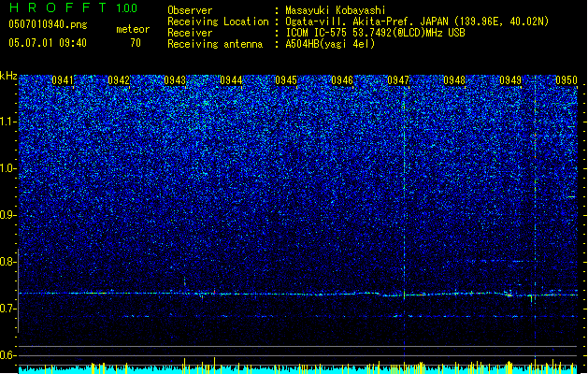The height and width of the screenshot is (374, 588).
Task: Click the 0.7 kHz axis label
Action: (x=8, y=309)
